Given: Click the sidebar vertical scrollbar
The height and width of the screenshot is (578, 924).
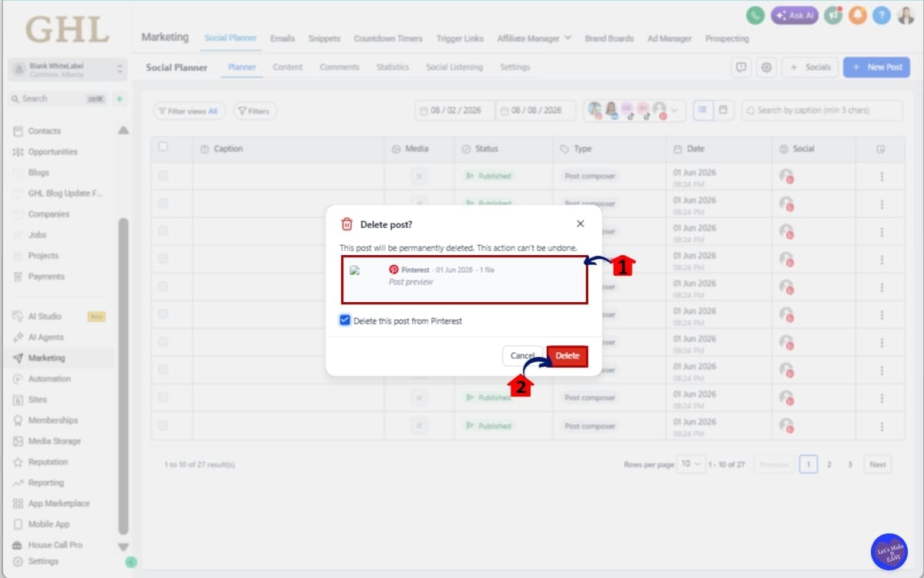Looking at the screenshot, I should click(x=123, y=376).
